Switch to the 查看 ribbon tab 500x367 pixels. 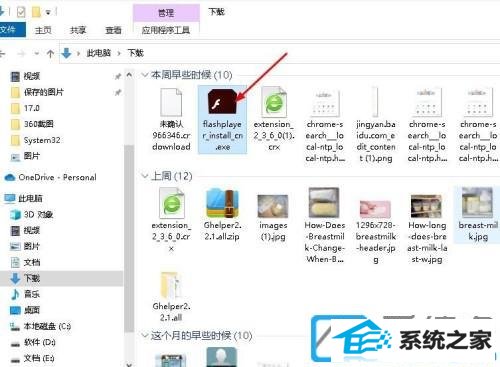[x=113, y=30]
